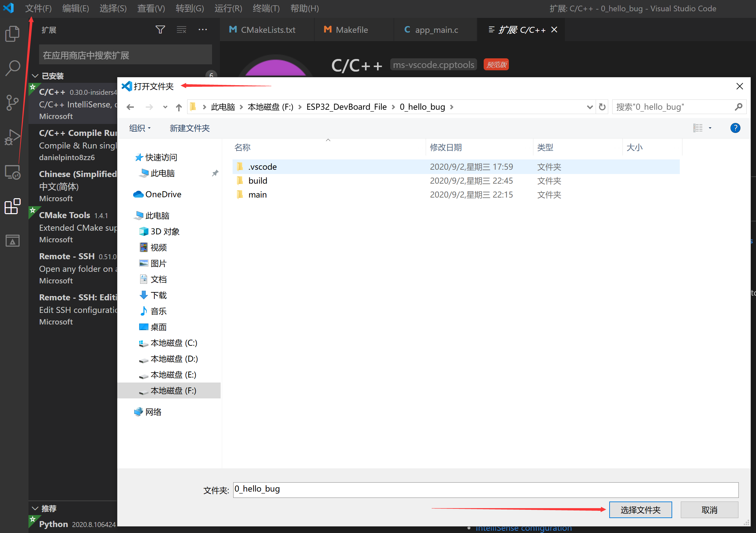756x533 pixels.
Task: Click the filter extensions funnel icon
Action: coord(160,30)
